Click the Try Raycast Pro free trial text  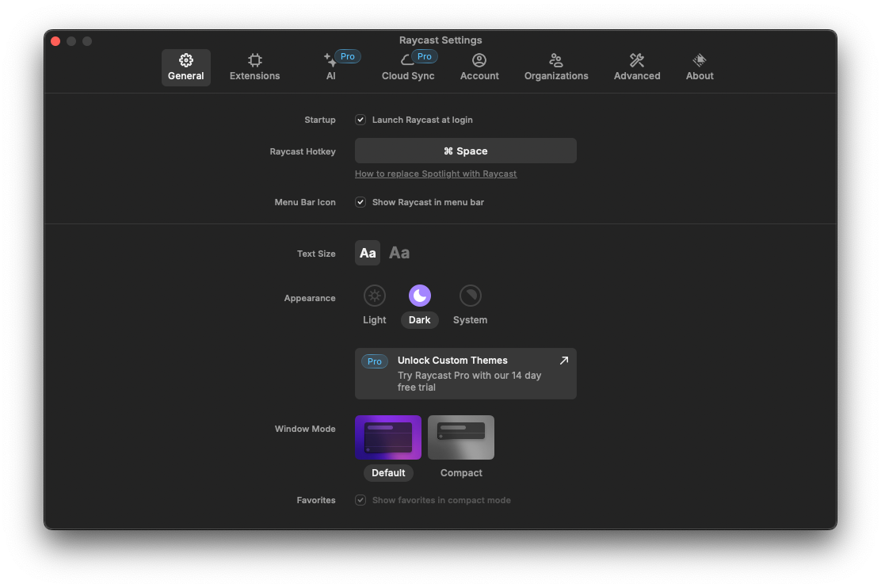(469, 381)
